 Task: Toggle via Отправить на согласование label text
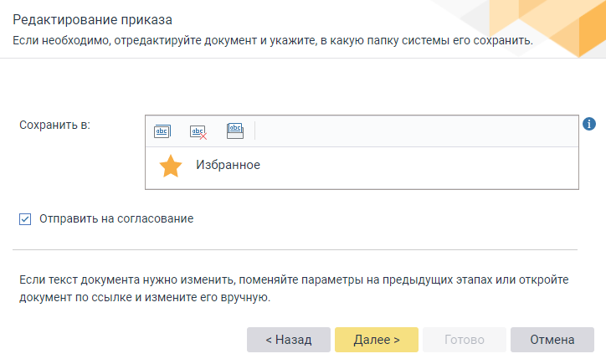pyautogui.click(x=116, y=218)
